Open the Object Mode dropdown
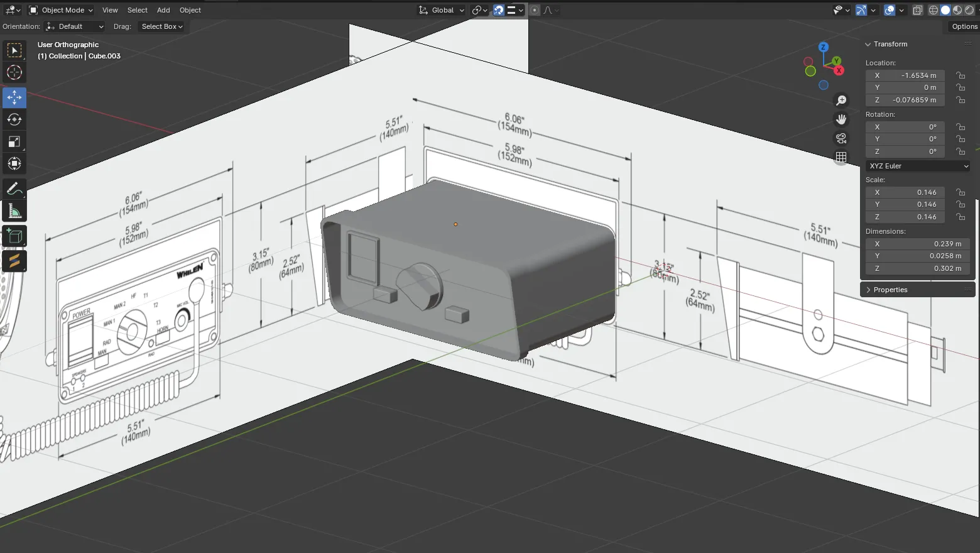The width and height of the screenshot is (980, 553). click(61, 10)
